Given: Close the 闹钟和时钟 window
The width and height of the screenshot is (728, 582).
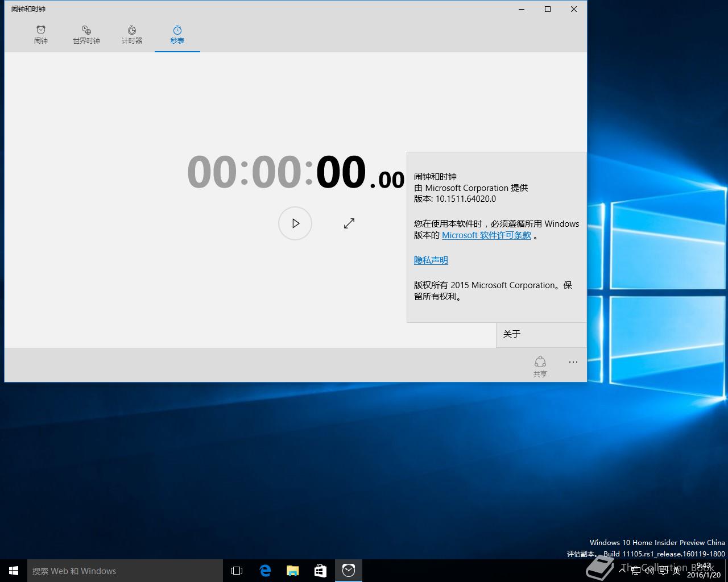Looking at the screenshot, I should 574,9.
